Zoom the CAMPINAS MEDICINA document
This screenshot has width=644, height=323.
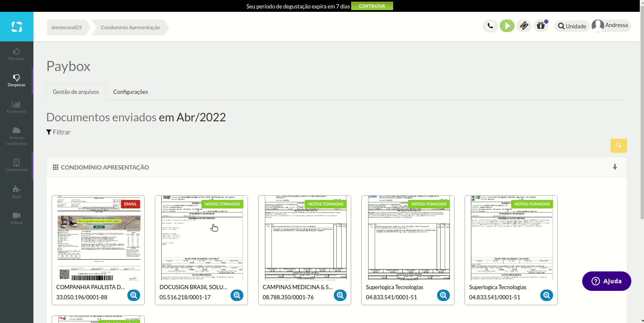[340, 295]
